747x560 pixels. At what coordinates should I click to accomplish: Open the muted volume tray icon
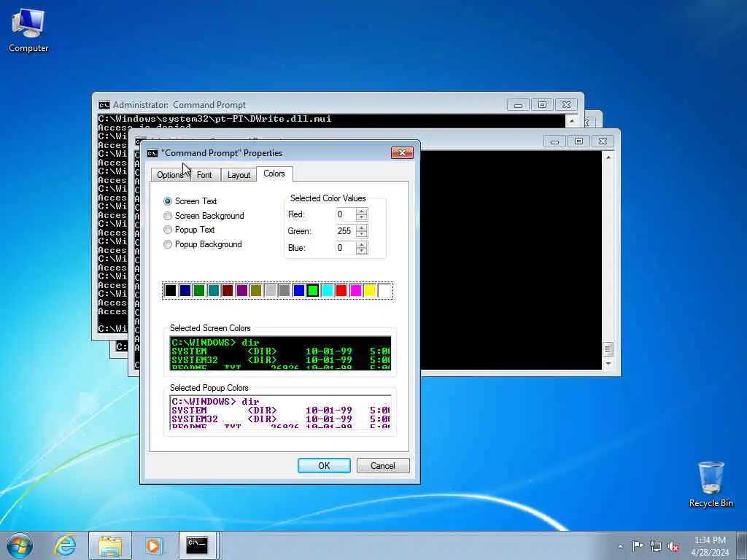click(x=673, y=546)
